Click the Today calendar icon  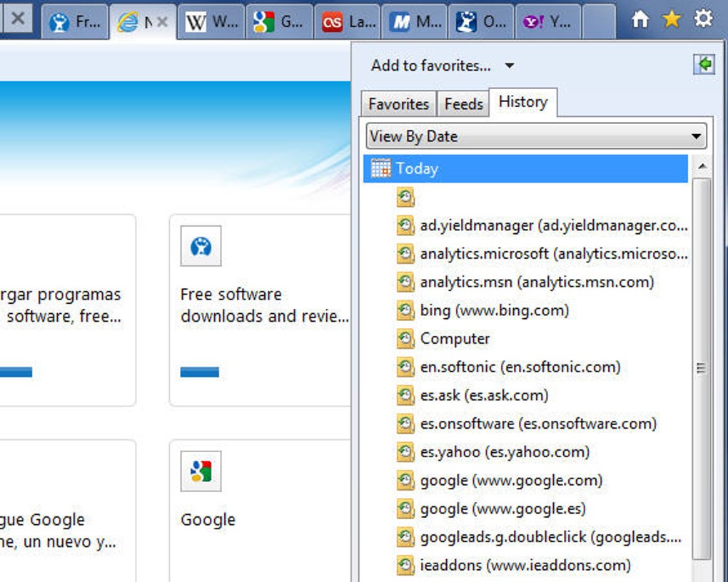[380, 168]
